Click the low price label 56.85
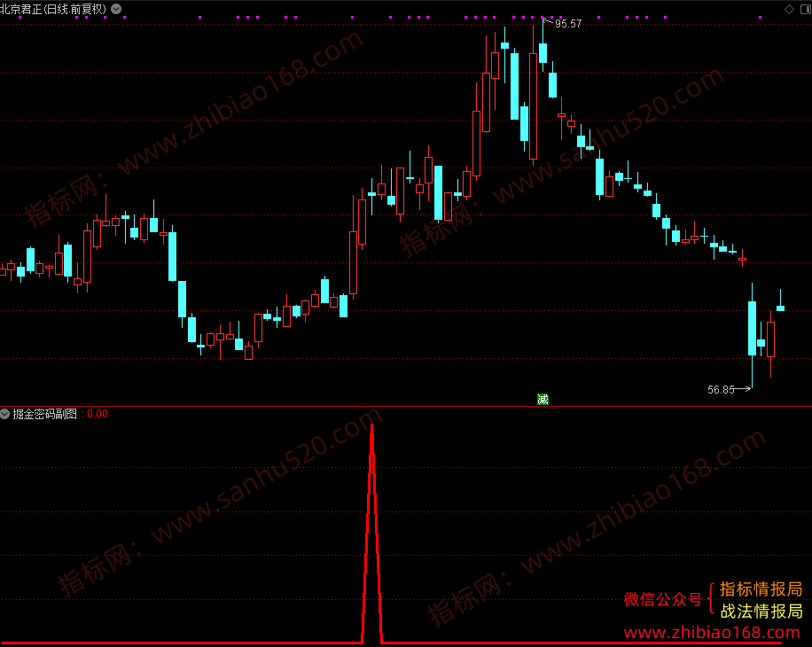Viewport: 812px width, 647px height. (x=721, y=389)
